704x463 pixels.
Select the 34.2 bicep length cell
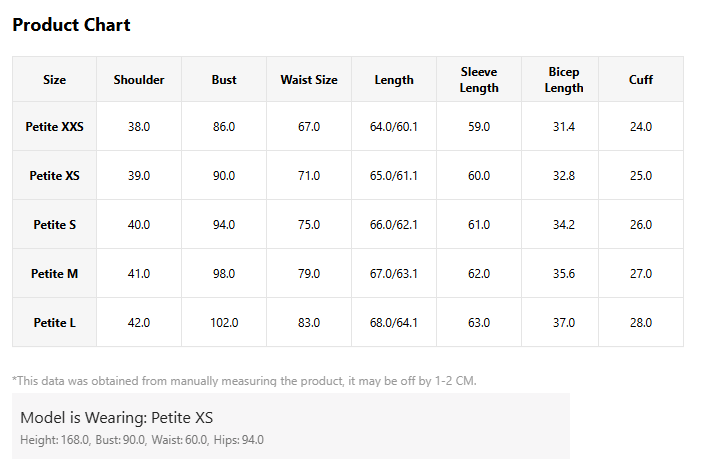pyautogui.click(x=564, y=225)
